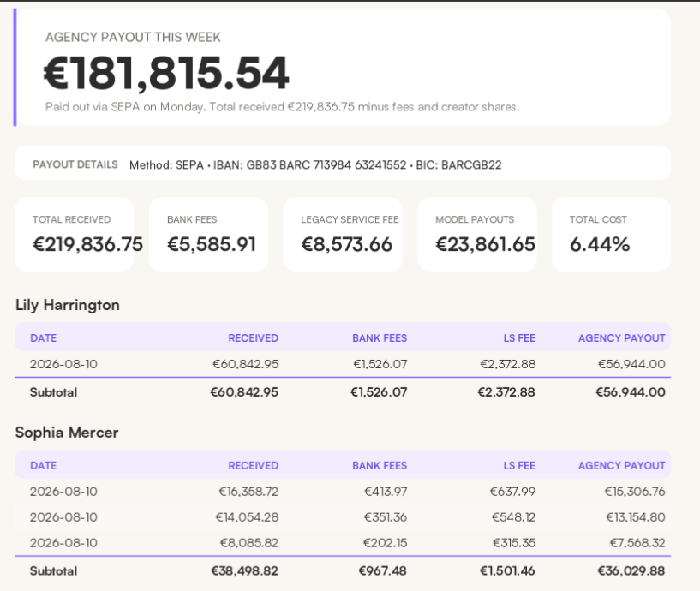Screen dimensions: 700x591
Task: Click the 'Lily Harrington' section heading
Action: pos(68,305)
